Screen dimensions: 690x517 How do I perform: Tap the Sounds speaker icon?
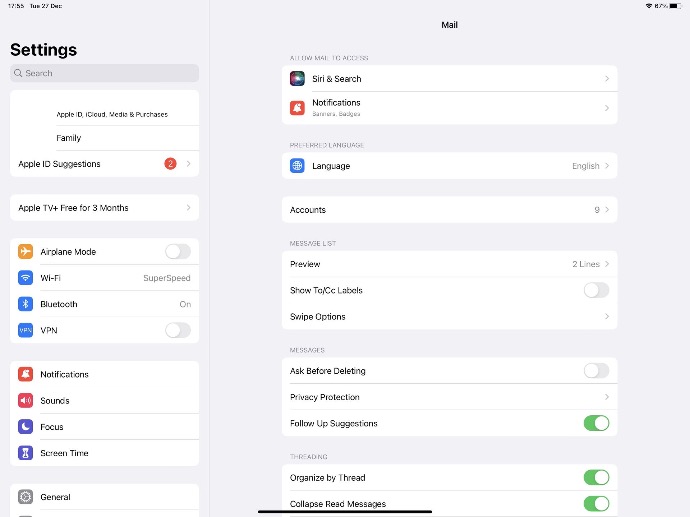(25, 401)
